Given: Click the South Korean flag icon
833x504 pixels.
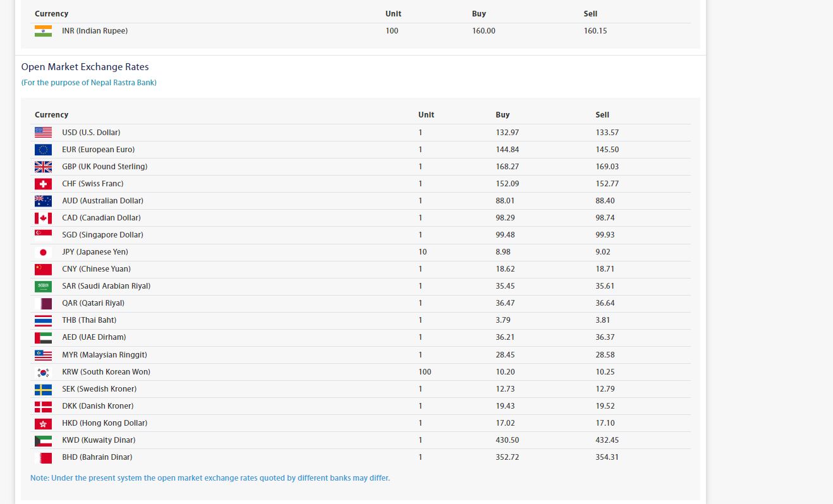Looking at the screenshot, I should (x=43, y=372).
